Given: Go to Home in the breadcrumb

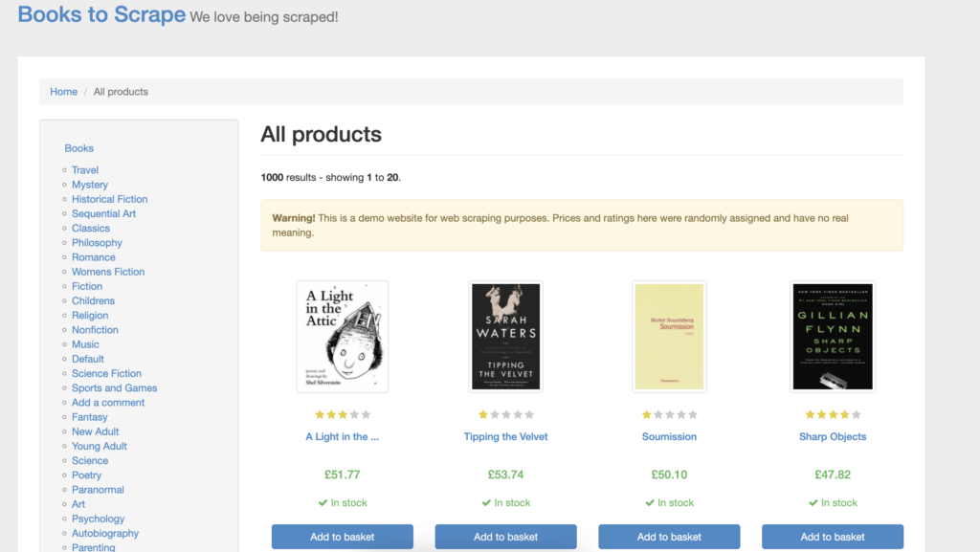Looking at the screenshot, I should pos(64,92).
